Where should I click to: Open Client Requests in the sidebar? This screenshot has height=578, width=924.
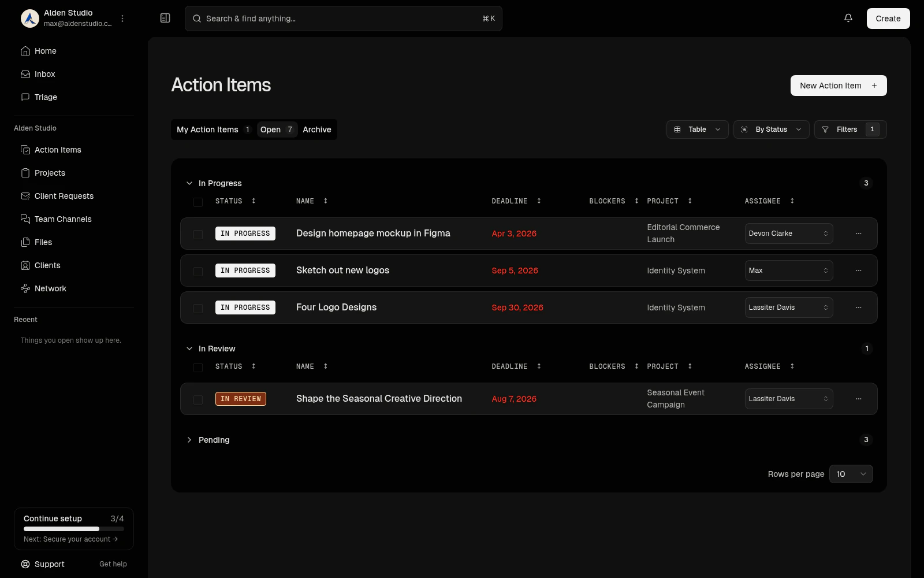tap(74, 196)
